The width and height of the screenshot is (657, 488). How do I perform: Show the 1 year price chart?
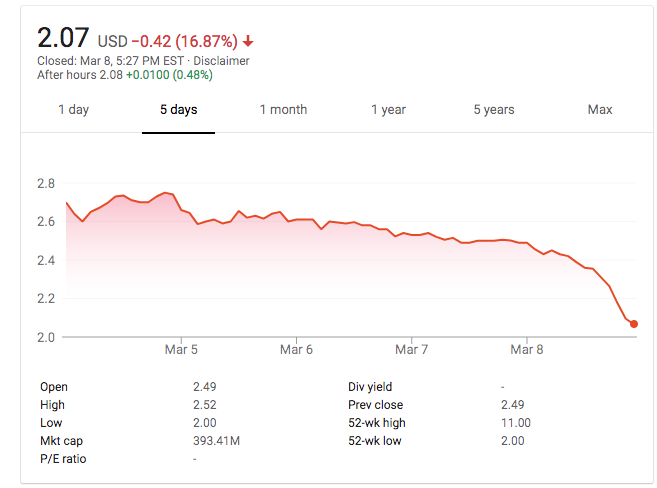click(x=388, y=110)
